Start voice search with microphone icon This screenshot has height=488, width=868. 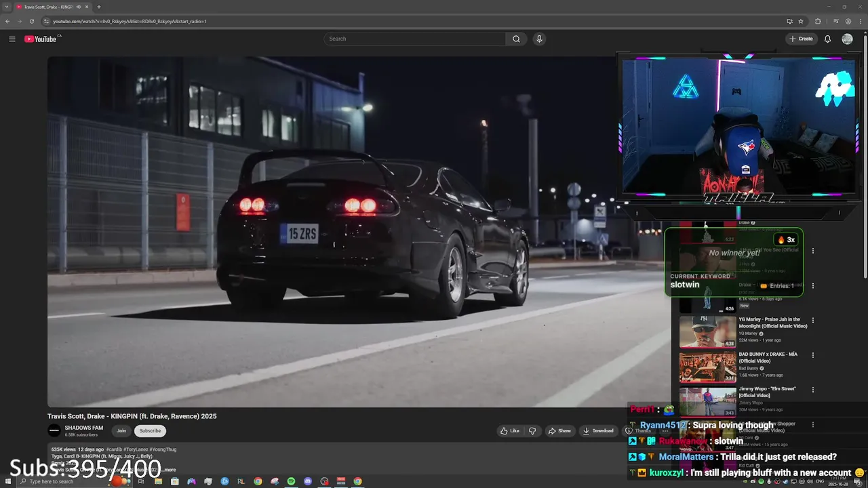539,39
